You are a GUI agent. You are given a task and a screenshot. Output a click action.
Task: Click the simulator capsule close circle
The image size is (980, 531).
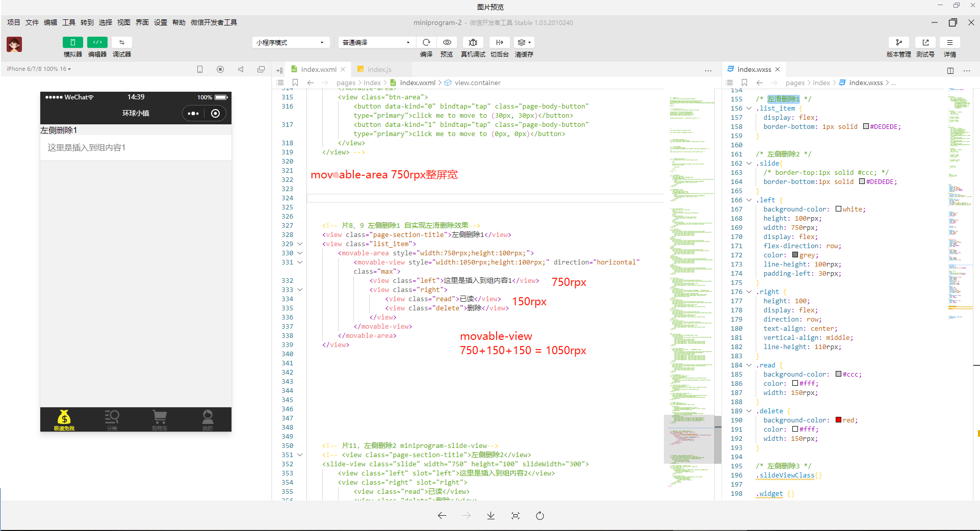coord(215,114)
